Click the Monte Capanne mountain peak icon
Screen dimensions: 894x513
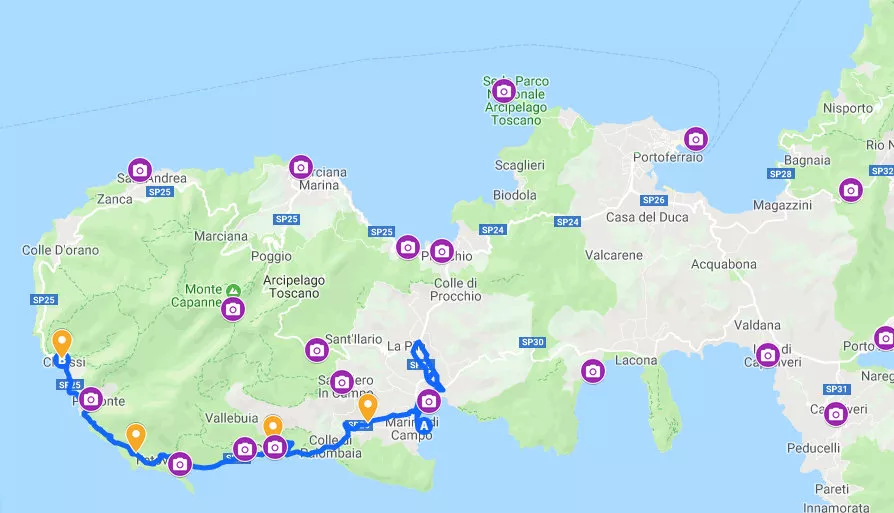click(233, 290)
